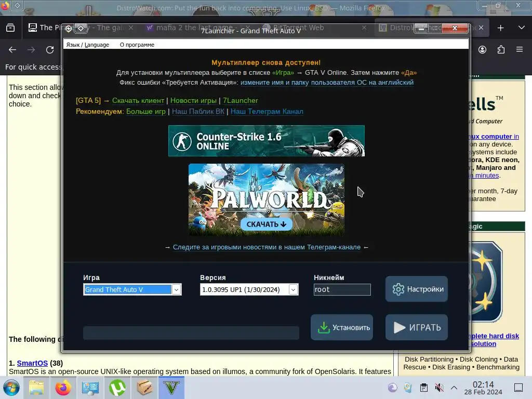Expand the Версия dropdown arrow
This screenshot has width=532, height=399.
pos(293,289)
